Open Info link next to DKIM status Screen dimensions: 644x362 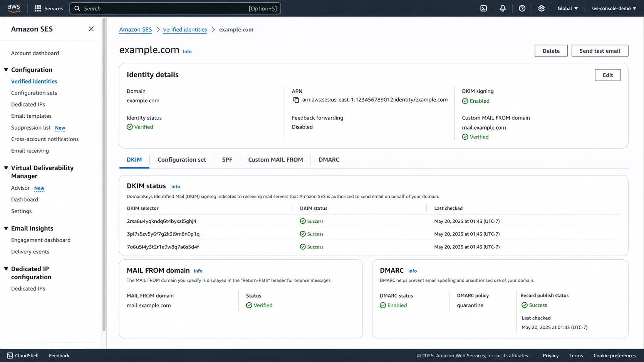coord(176,187)
